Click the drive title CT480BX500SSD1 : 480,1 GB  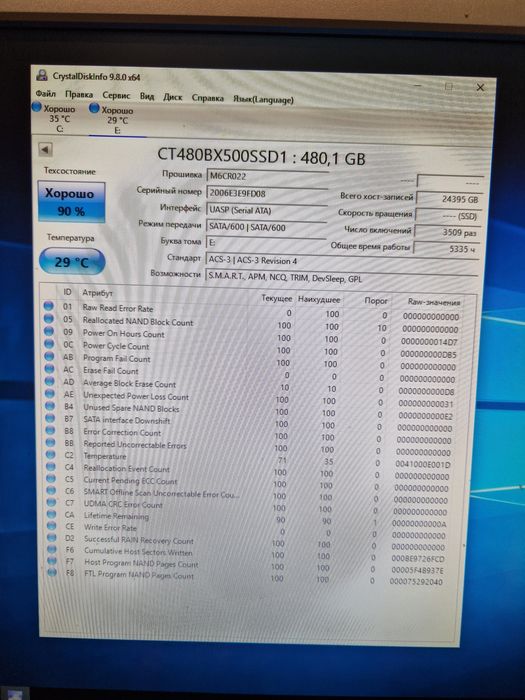(x=261, y=156)
